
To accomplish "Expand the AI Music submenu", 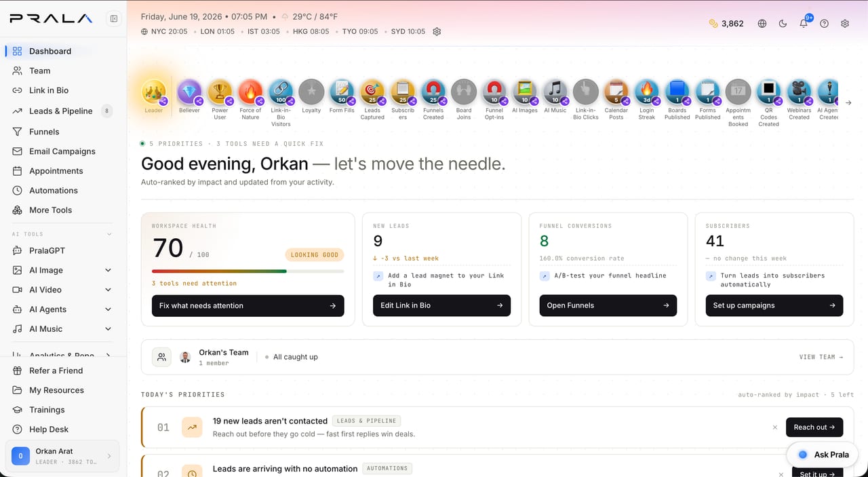I will (x=108, y=329).
